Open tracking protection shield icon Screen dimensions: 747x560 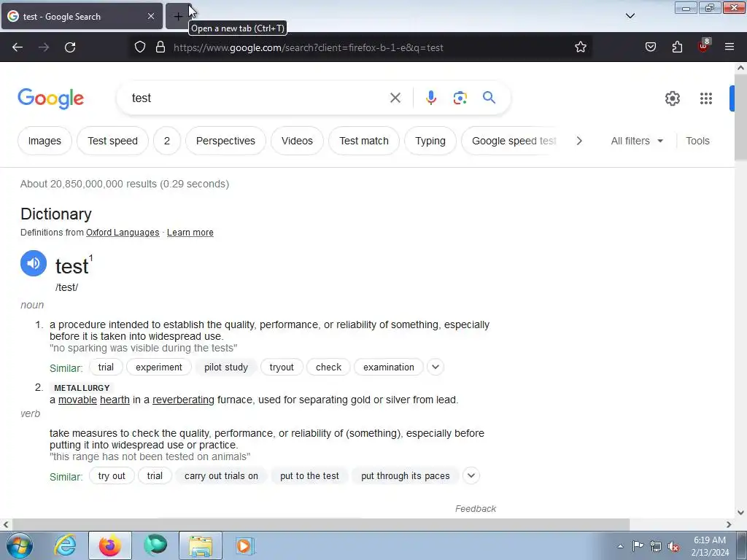click(139, 47)
